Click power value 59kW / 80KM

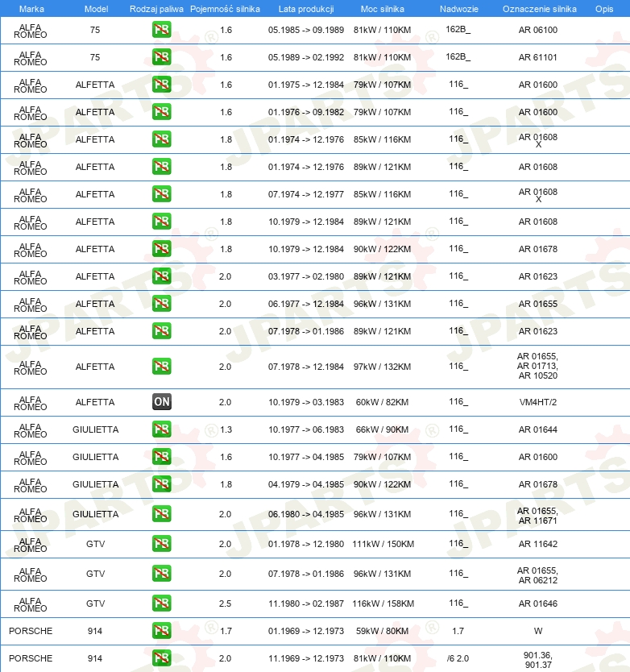383,631
